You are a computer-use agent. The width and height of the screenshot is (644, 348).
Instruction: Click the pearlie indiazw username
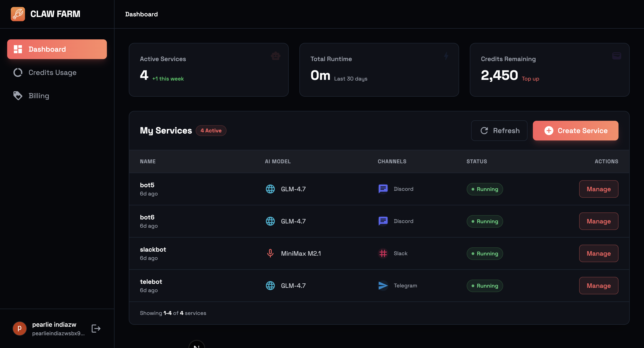click(x=54, y=325)
